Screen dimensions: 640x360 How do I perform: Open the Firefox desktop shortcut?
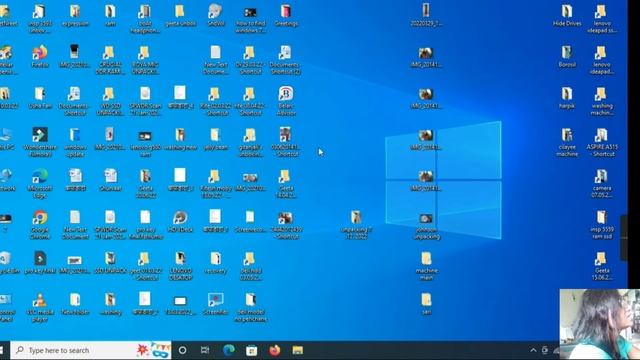click(x=40, y=56)
